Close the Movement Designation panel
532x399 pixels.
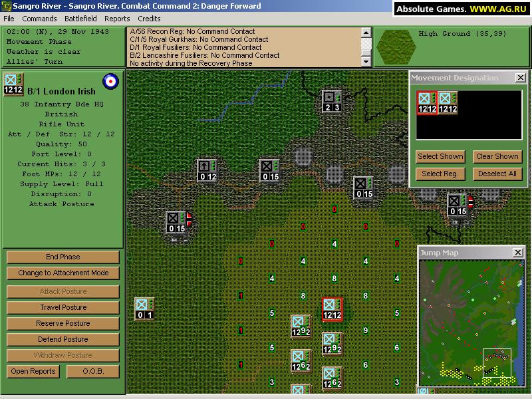[x=521, y=78]
